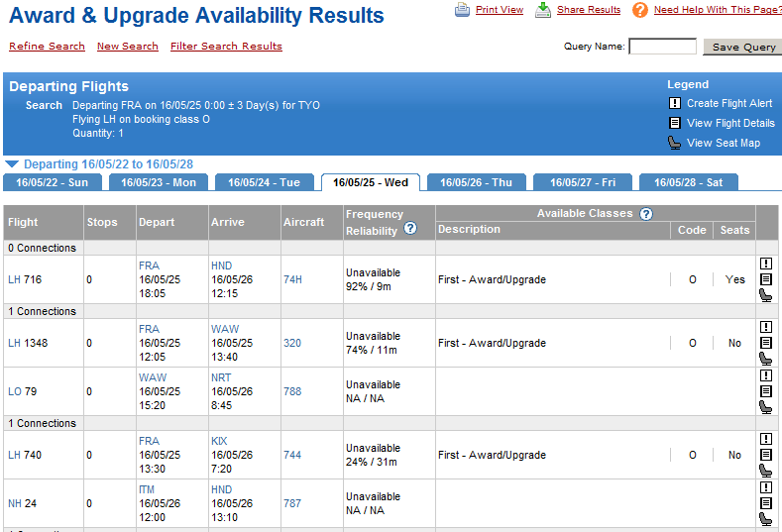Click the Print View printer icon
Viewport: 782px width, 532px height.
[x=463, y=10]
